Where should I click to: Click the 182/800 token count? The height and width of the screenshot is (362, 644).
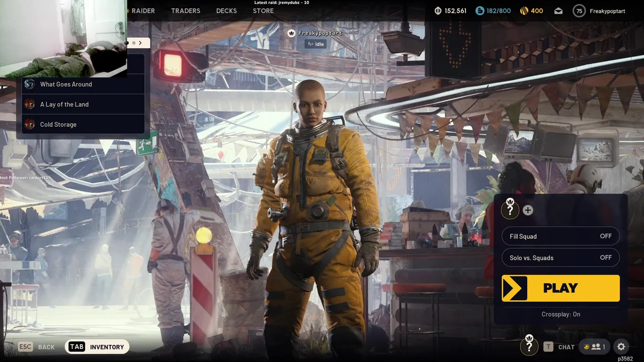[499, 11]
